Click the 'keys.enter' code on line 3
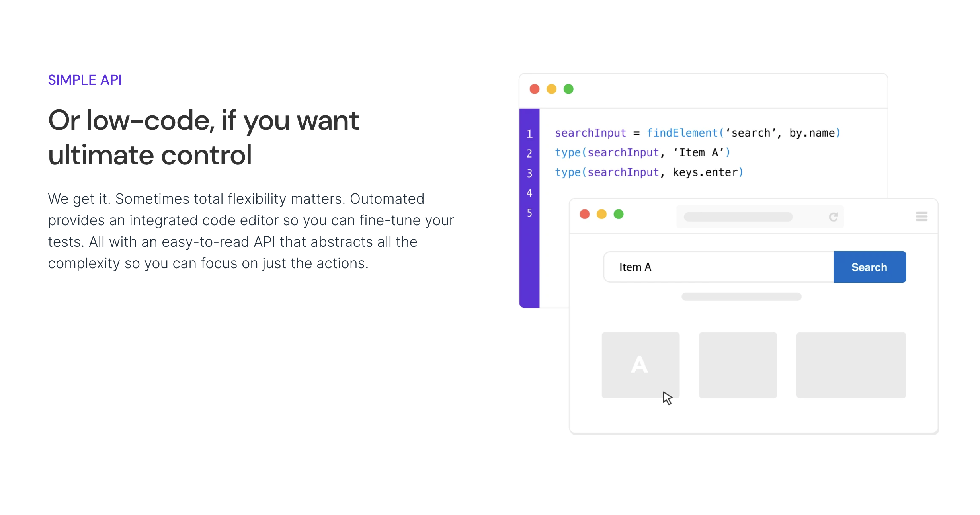Image resolution: width=980 pixels, height=515 pixels. pyautogui.click(x=705, y=172)
